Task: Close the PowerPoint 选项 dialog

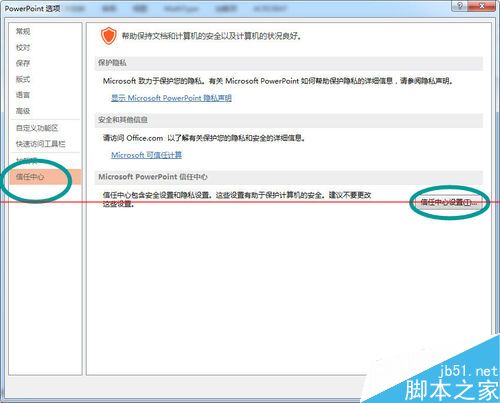Action: 482,6
